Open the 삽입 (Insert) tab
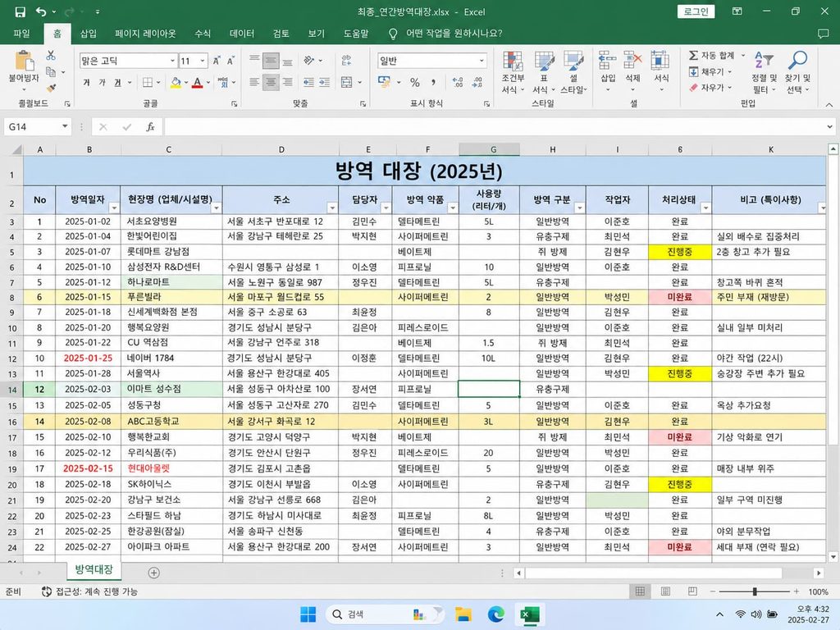840x630 pixels. [89, 33]
